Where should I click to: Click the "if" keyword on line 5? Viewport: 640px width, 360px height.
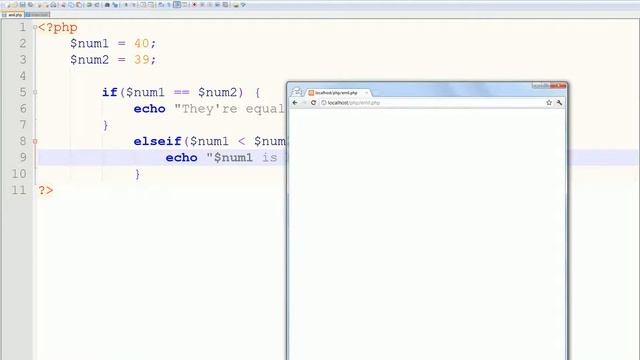click(x=110, y=92)
